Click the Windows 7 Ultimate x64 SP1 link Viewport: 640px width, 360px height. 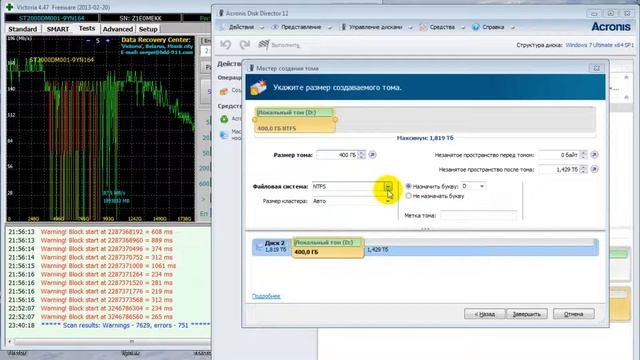click(x=600, y=45)
